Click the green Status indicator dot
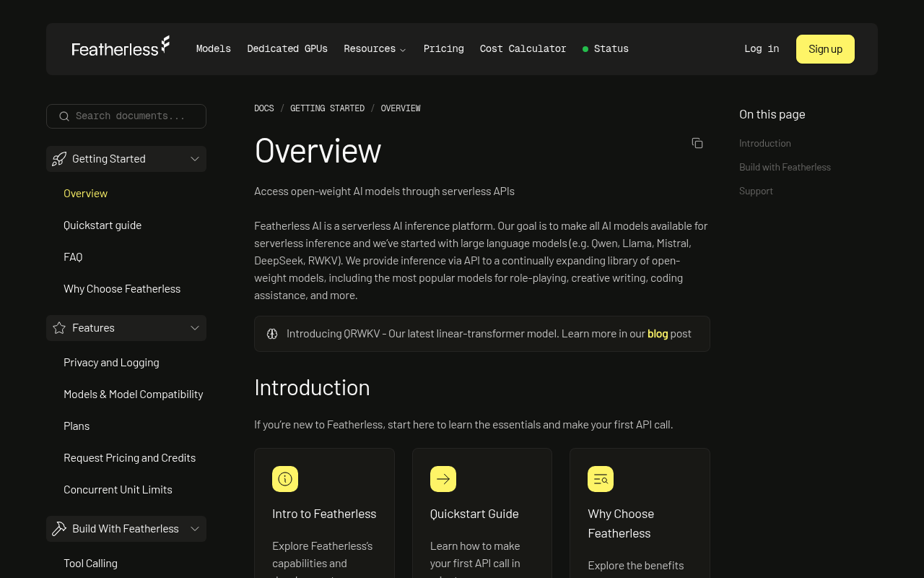The width and height of the screenshot is (924, 578). pos(585,49)
